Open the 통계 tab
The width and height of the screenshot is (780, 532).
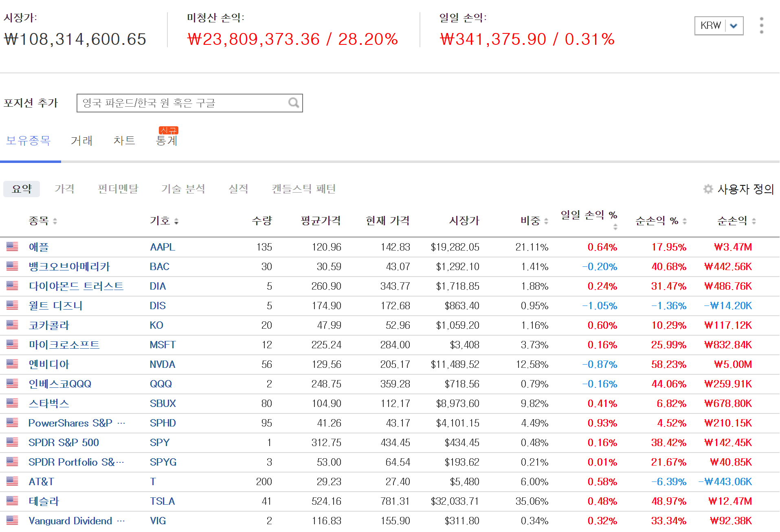167,141
